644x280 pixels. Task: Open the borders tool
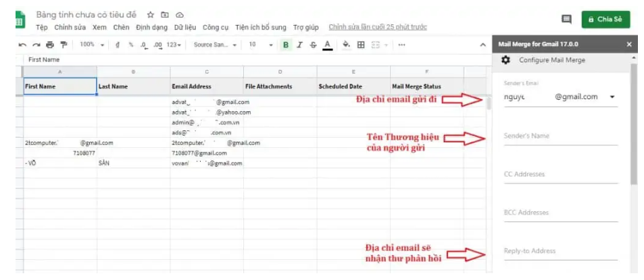pyautogui.click(x=361, y=45)
